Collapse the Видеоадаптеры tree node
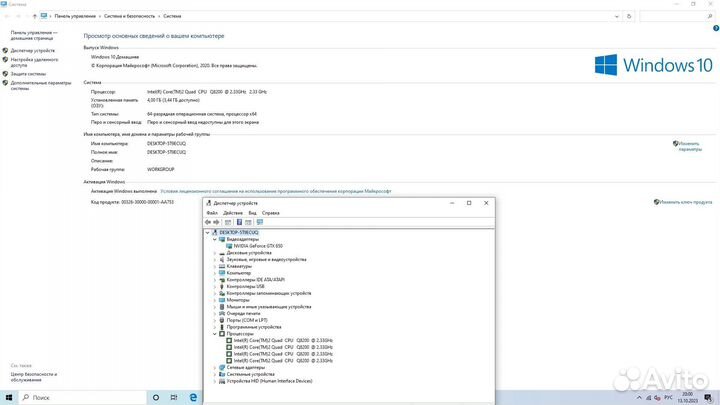Image resolution: width=720 pixels, height=405 pixels. pyautogui.click(x=214, y=239)
